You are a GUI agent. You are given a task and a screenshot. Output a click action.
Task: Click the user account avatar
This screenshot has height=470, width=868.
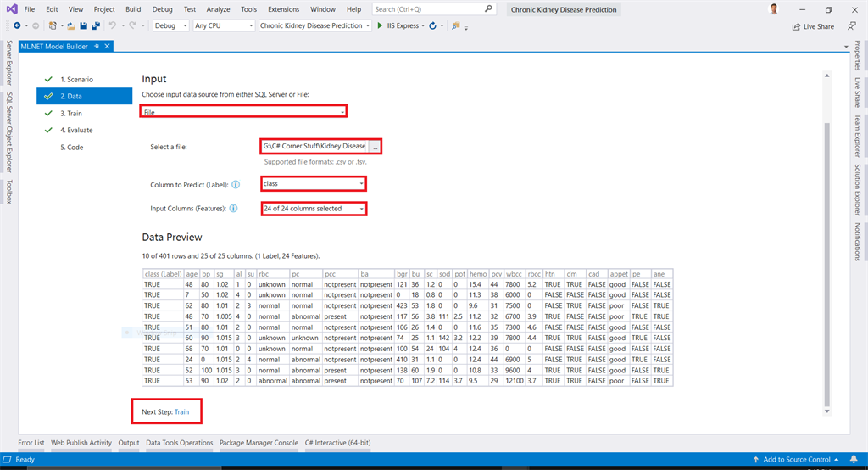tap(774, 8)
